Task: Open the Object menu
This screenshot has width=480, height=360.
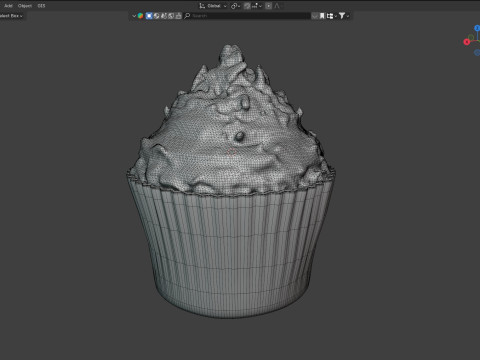Action: pyautogui.click(x=25, y=6)
